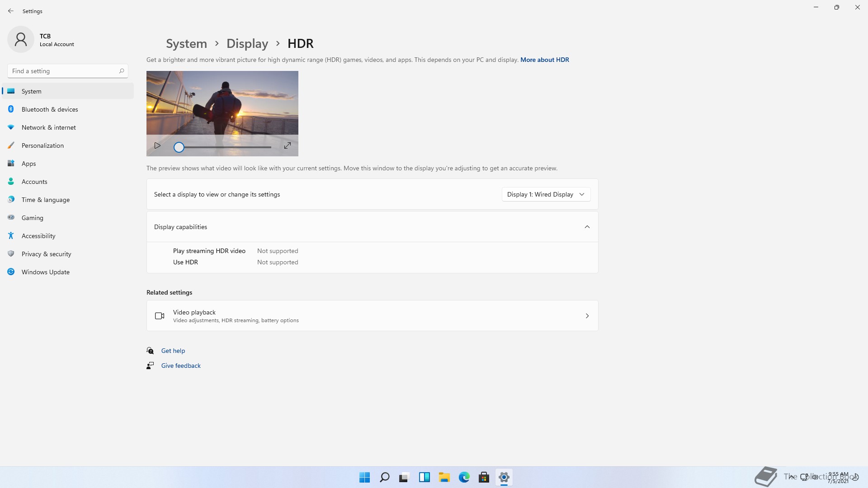Open Task View on taskbar

point(404,477)
